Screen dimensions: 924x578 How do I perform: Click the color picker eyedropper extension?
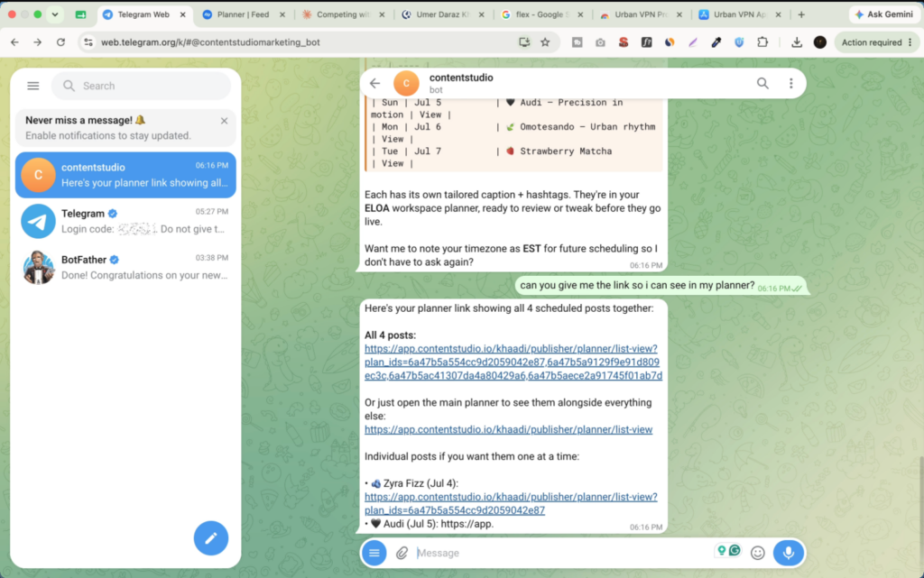(716, 42)
